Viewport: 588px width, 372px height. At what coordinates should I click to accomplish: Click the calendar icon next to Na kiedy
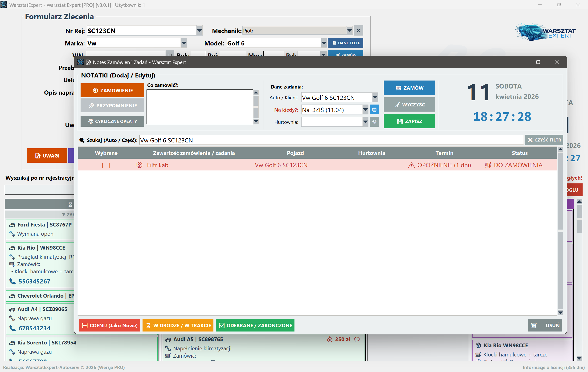pos(374,110)
